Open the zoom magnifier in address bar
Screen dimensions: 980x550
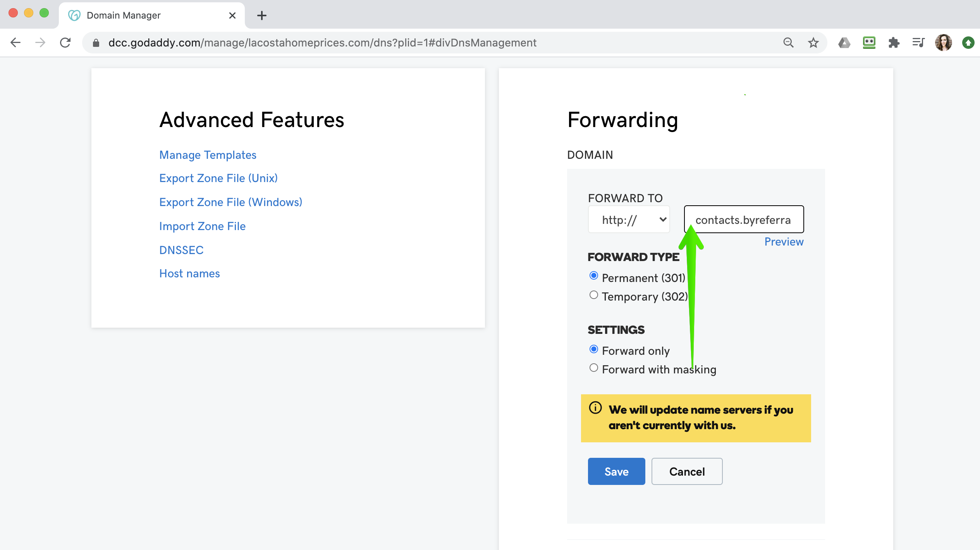pyautogui.click(x=788, y=43)
